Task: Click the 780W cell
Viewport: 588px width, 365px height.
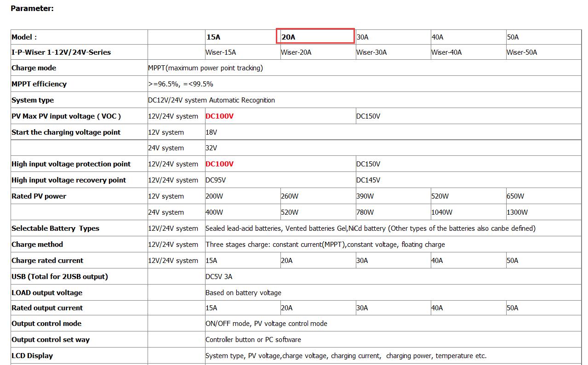Action: pos(365,212)
